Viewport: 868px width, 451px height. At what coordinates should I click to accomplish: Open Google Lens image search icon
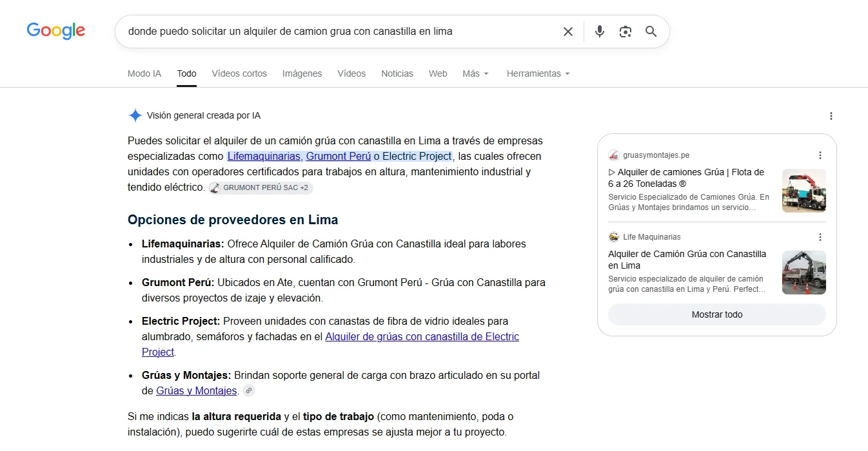click(x=625, y=32)
